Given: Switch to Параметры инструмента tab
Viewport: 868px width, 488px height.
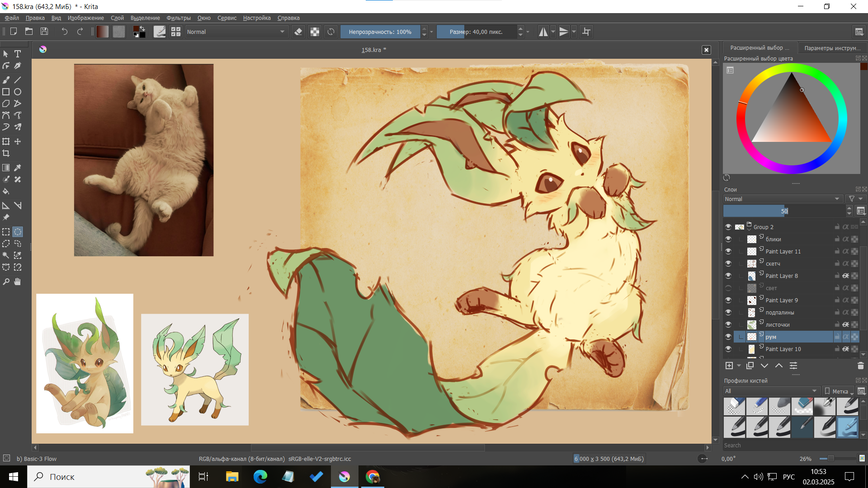Looking at the screenshot, I should (832, 48).
